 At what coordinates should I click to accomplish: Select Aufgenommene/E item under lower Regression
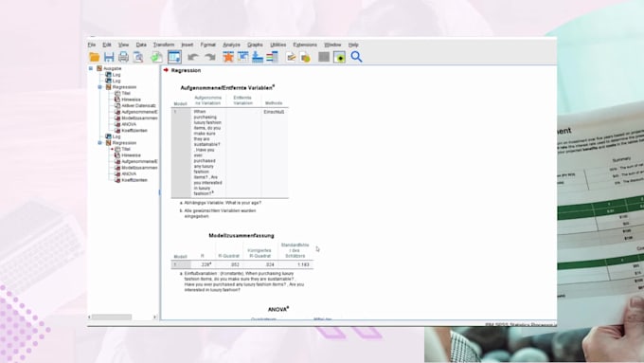(139, 161)
